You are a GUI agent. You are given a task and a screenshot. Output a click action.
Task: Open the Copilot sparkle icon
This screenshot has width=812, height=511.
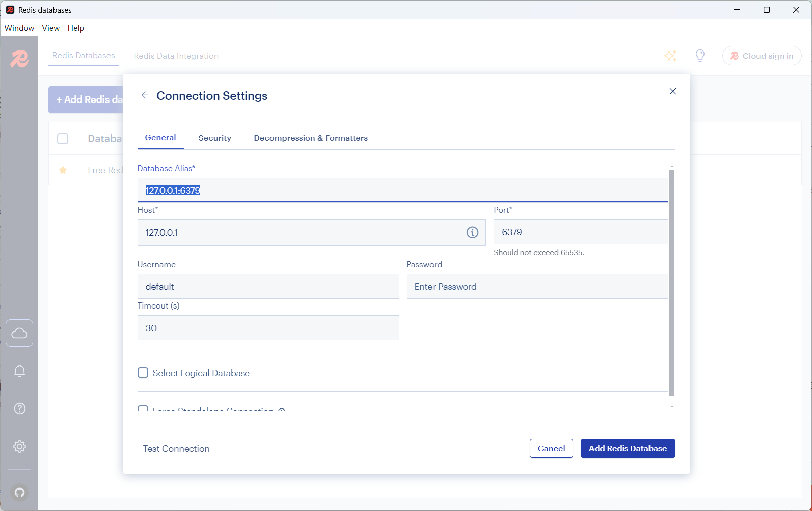coord(671,56)
